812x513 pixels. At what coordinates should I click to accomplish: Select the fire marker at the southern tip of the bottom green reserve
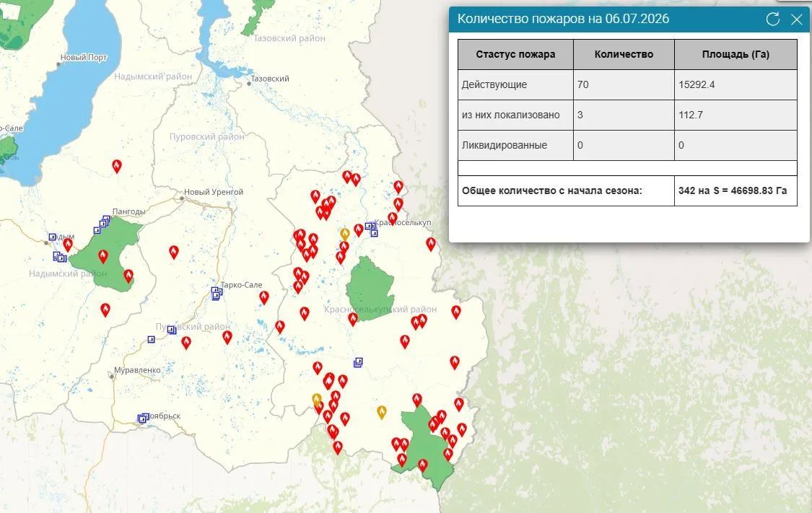coord(423,465)
